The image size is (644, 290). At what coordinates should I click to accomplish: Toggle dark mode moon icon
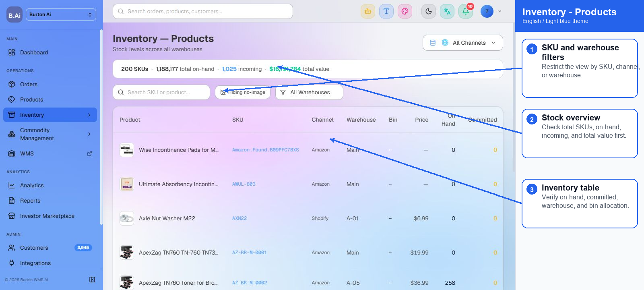tap(429, 11)
